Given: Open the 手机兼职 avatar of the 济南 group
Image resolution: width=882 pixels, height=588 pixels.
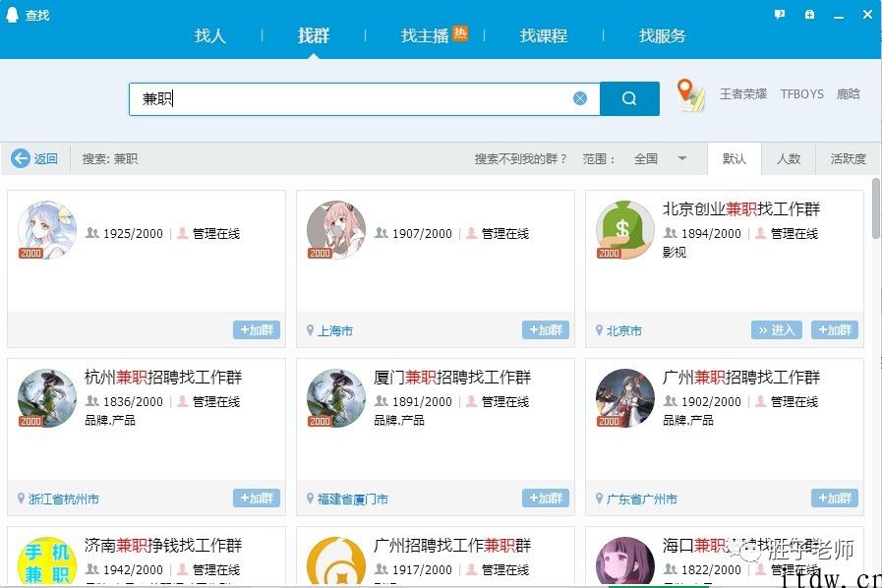Looking at the screenshot, I should tap(47, 560).
